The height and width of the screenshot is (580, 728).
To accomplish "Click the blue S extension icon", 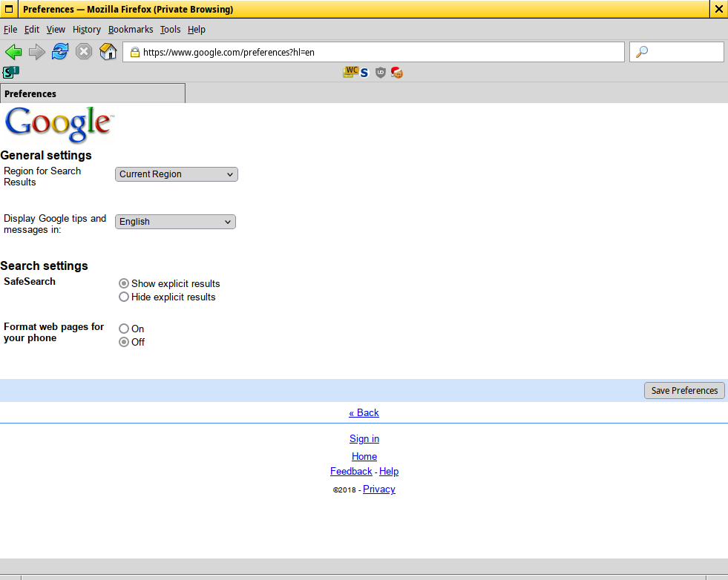I will click(x=364, y=73).
